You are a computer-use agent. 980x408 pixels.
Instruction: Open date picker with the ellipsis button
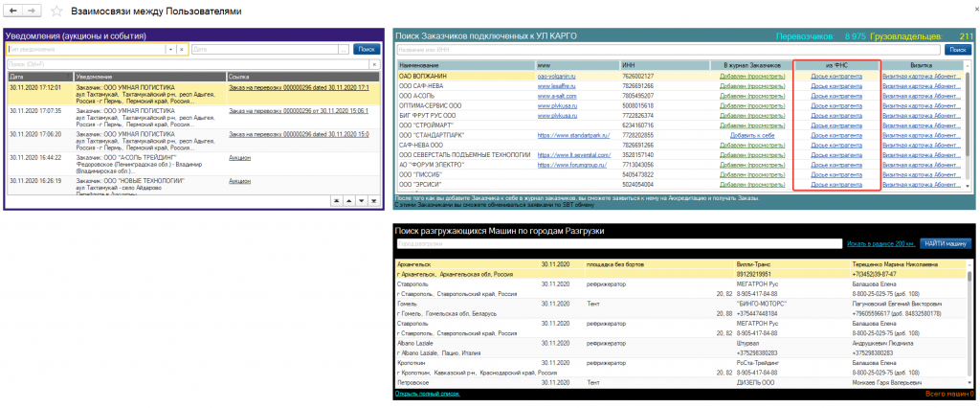(x=344, y=49)
